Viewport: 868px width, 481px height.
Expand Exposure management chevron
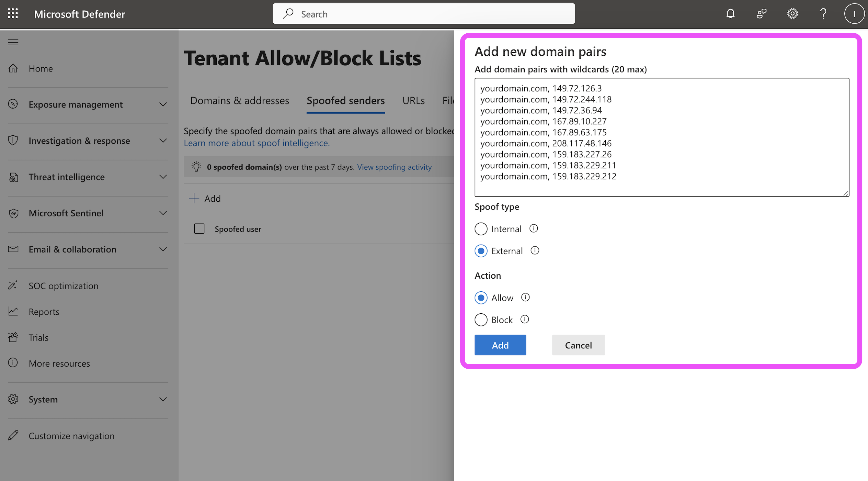coord(163,104)
